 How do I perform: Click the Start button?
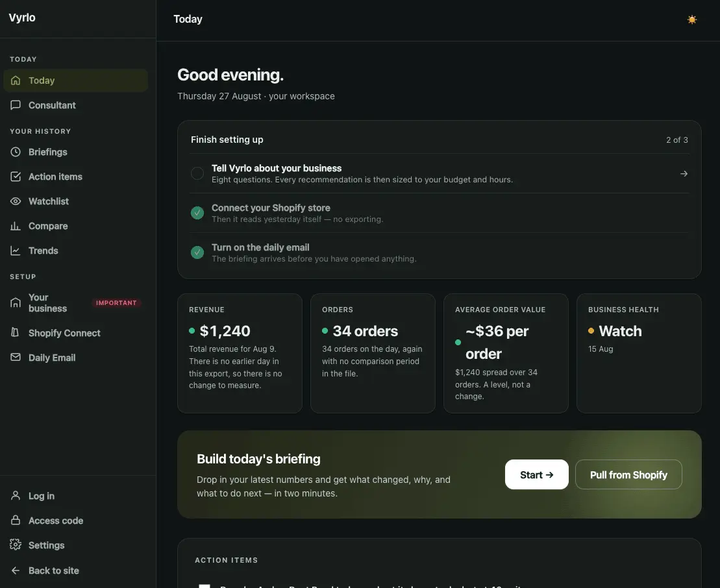pos(536,474)
